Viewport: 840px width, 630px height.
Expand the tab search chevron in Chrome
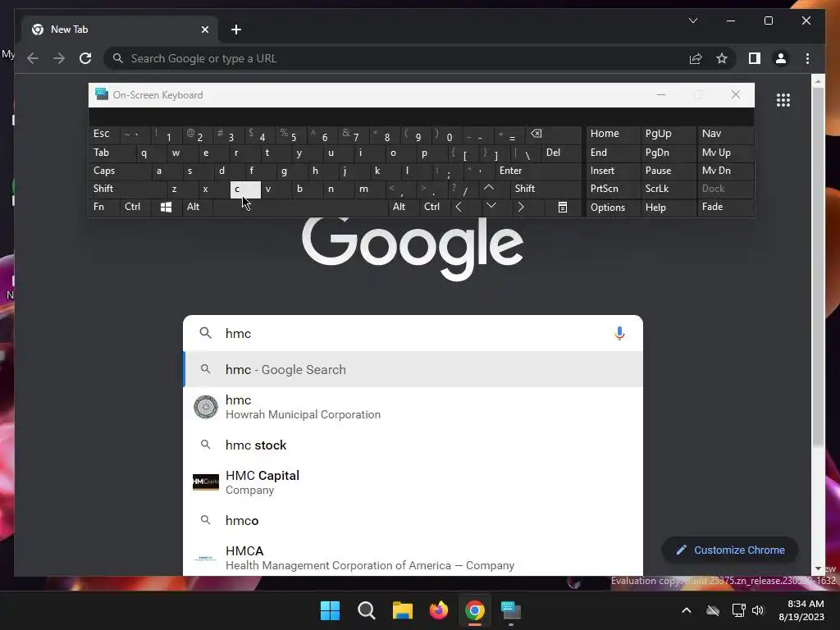pos(692,21)
